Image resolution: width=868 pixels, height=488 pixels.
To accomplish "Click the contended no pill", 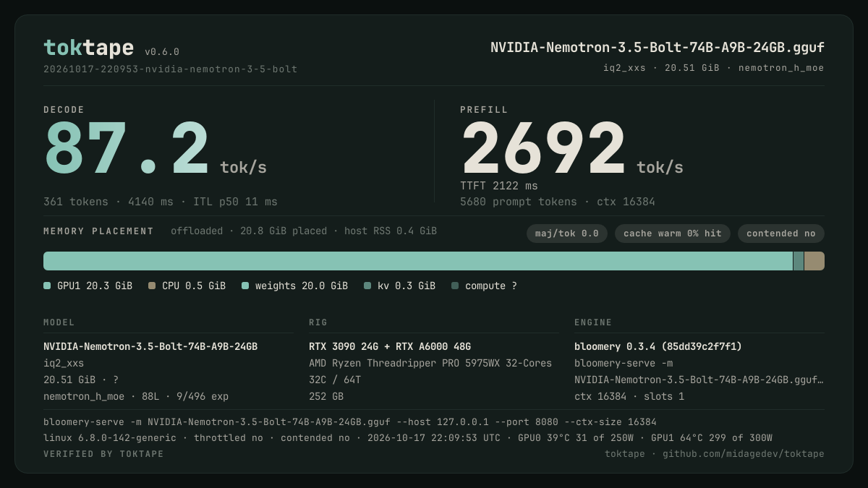I will [781, 234].
